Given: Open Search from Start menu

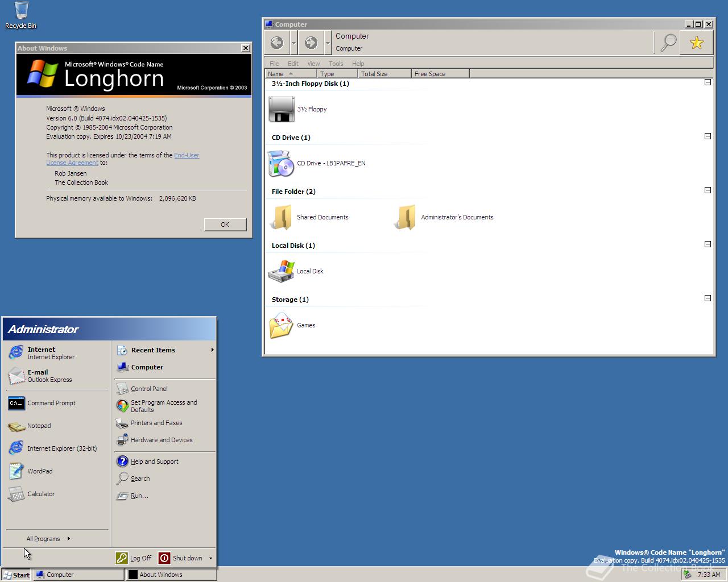Looking at the screenshot, I should click(x=164, y=479).
